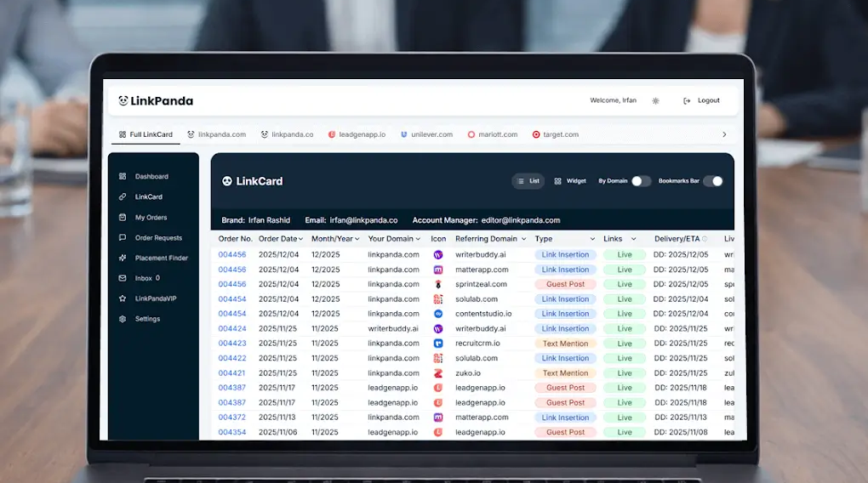This screenshot has height=483, width=868.
Task: Open Settings in the sidebar
Action: pos(140,319)
